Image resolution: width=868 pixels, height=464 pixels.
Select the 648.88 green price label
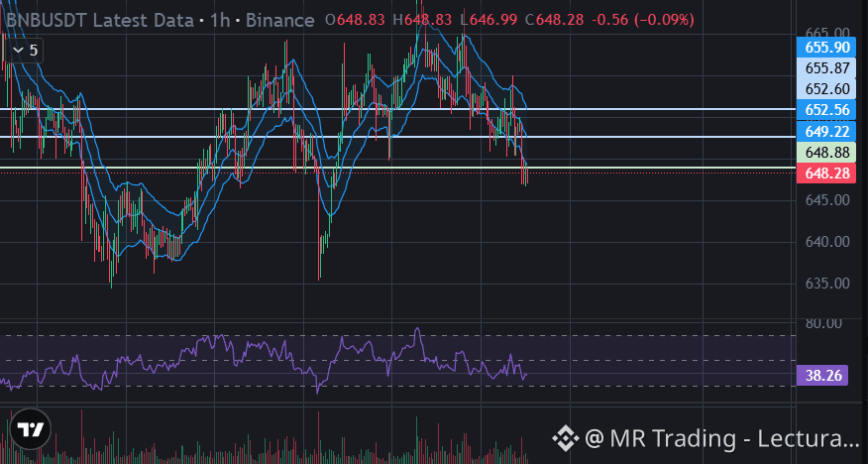coord(826,153)
